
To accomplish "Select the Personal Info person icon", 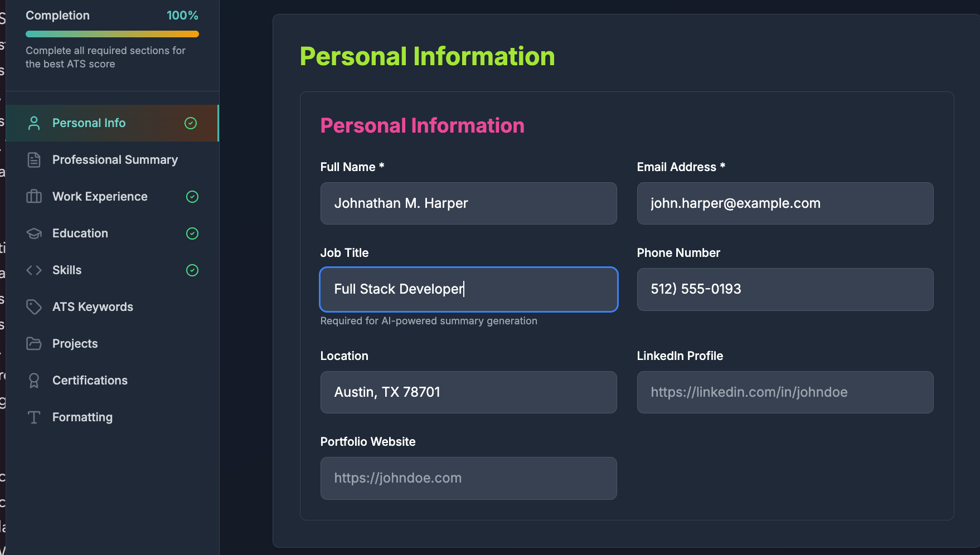I will 34,123.
